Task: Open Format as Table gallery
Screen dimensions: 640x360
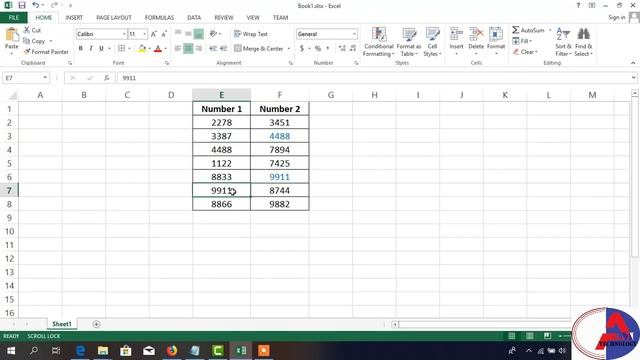Action: pyautogui.click(x=409, y=42)
